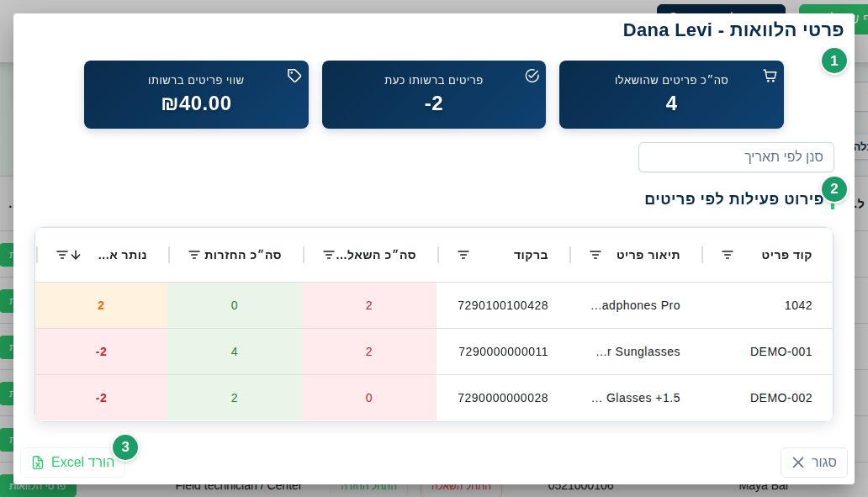Screen dimensions: 868x497
Task: Click the price tag icon on the ₪40.00 card
Action: click(294, 76)
